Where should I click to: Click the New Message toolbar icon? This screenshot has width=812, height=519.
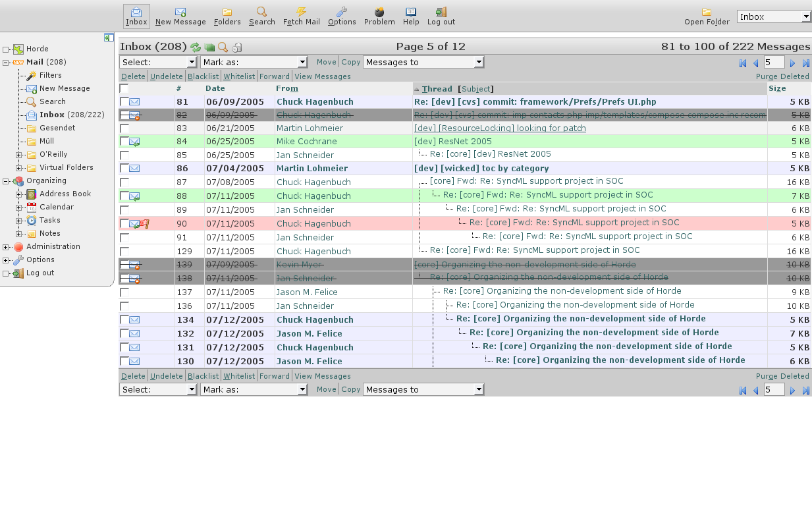point(180,12)
